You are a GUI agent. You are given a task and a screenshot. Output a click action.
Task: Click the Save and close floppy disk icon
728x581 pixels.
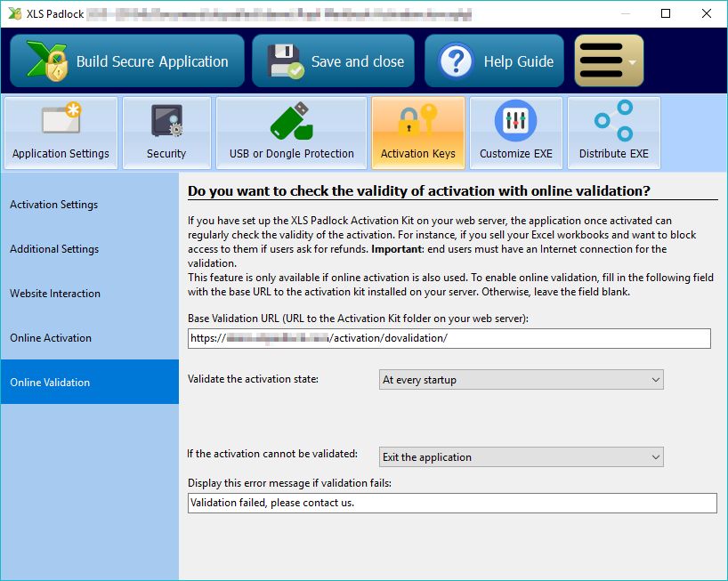tap(286, 61)
